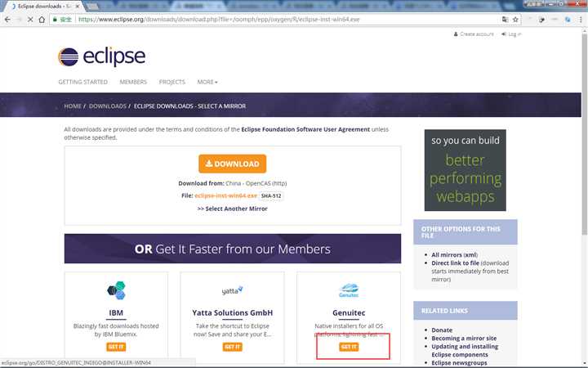This screenshot has width=588, height=368.
Task: Click the IBM logo icon
Action: coord(116,290)
